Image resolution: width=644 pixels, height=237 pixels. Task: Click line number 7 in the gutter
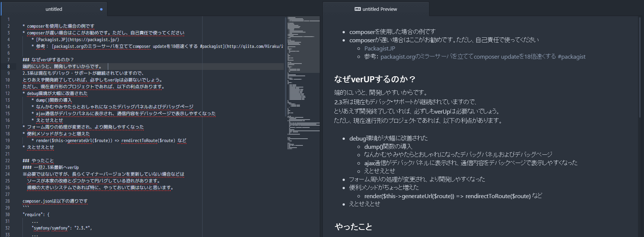pos(8,60)
